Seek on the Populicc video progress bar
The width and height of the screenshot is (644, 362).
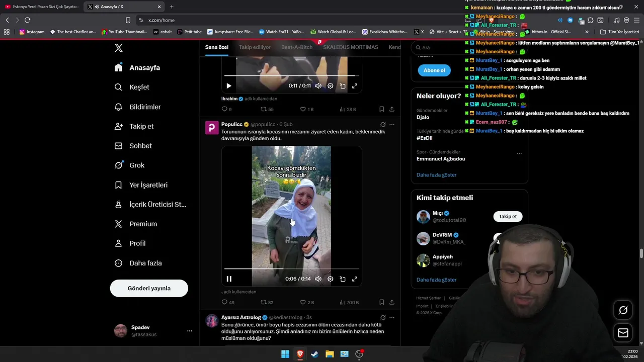pos(292,269)
